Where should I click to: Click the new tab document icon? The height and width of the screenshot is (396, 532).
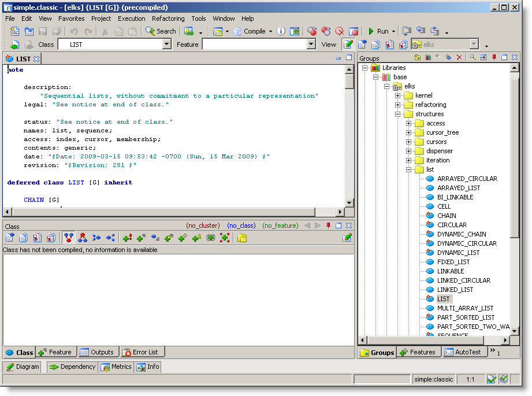tap(16, 31)
